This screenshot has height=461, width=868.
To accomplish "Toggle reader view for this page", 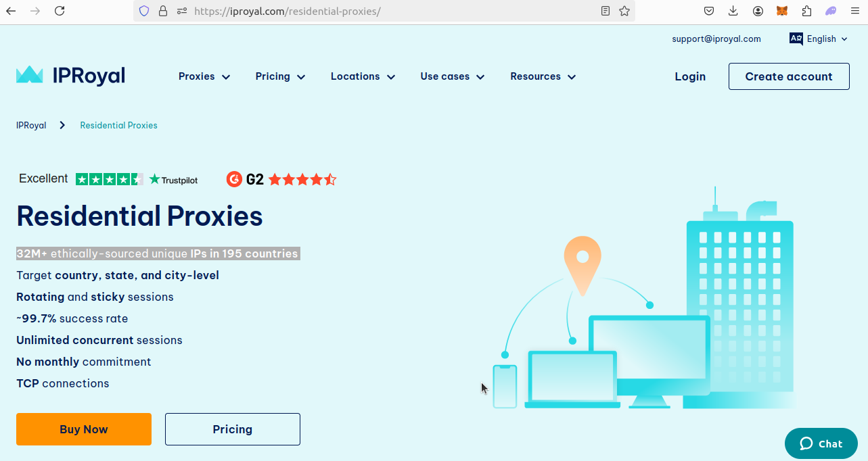I will click(606, 11).
